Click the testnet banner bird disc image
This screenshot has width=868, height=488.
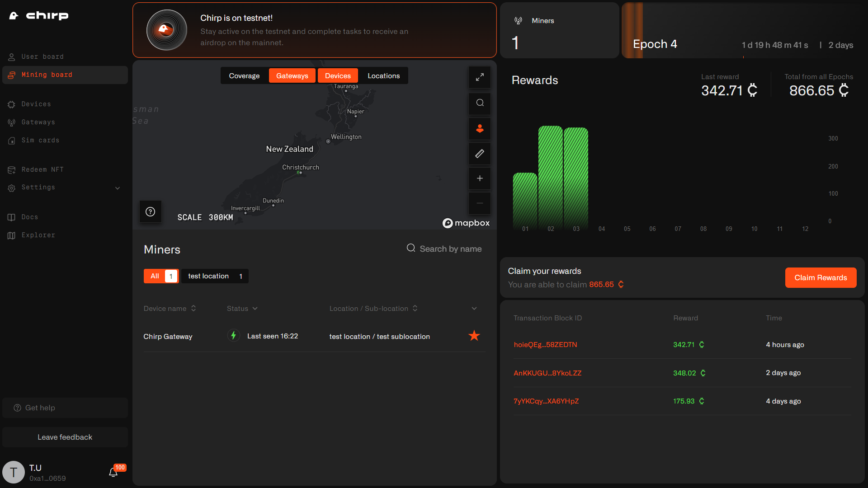tap(167, 30)
